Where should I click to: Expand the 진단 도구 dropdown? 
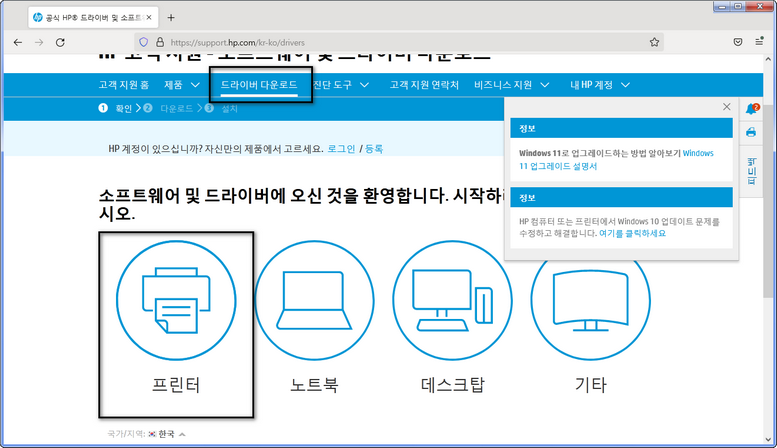[x=341, y=85]
